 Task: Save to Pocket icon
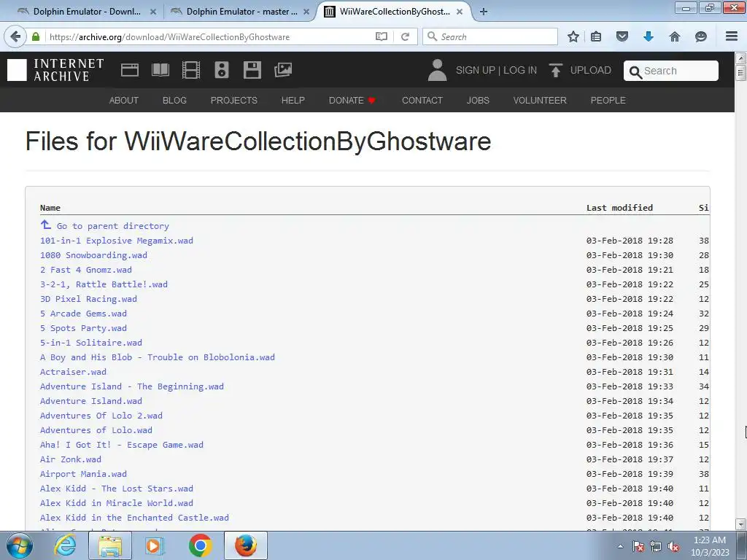pos(622,36)
